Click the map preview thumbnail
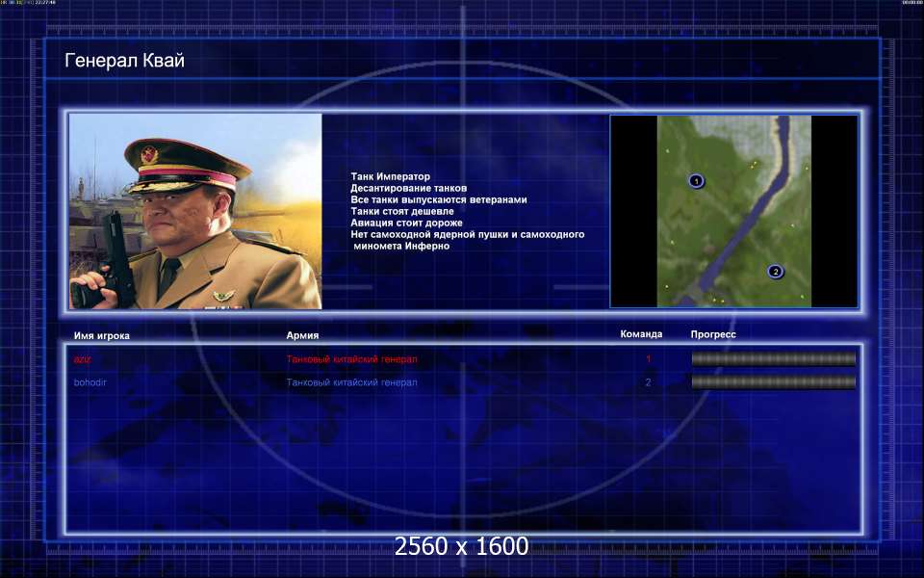This screenshot has height=578, width=924. pyautogui.click(x=733, y=211)
